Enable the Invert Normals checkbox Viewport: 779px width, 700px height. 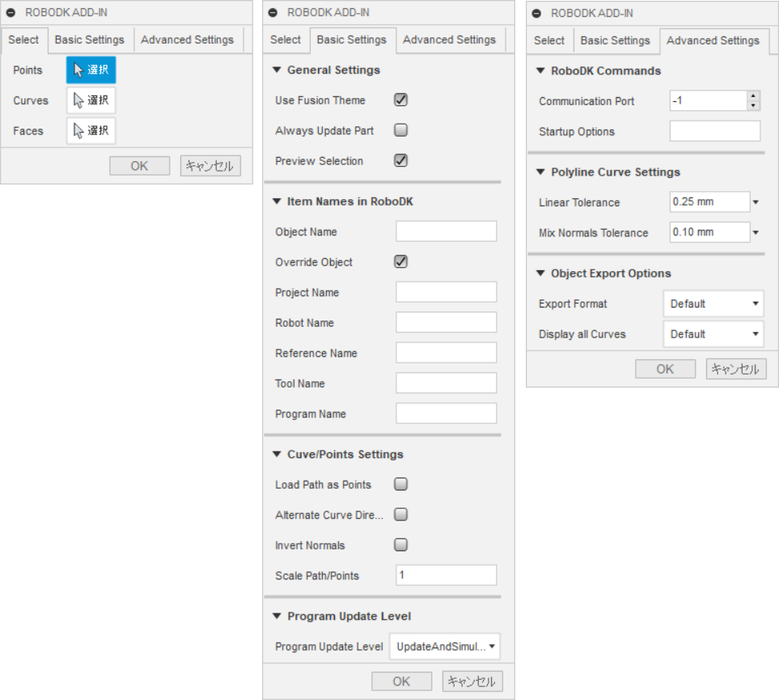click(x=401, y=545)
